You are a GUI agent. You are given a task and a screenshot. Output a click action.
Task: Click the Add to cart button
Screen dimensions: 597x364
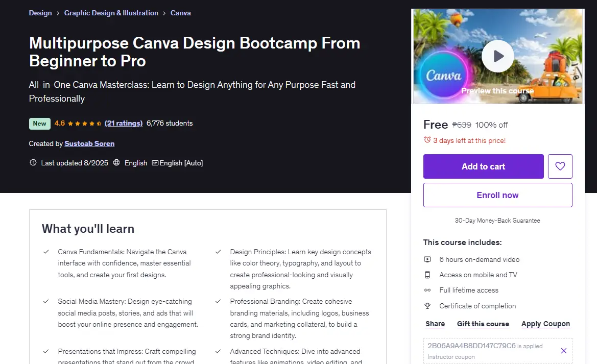point(484,166)
